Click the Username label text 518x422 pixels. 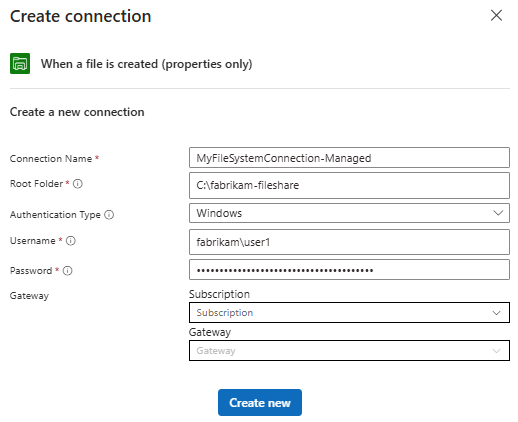point(33,241)
